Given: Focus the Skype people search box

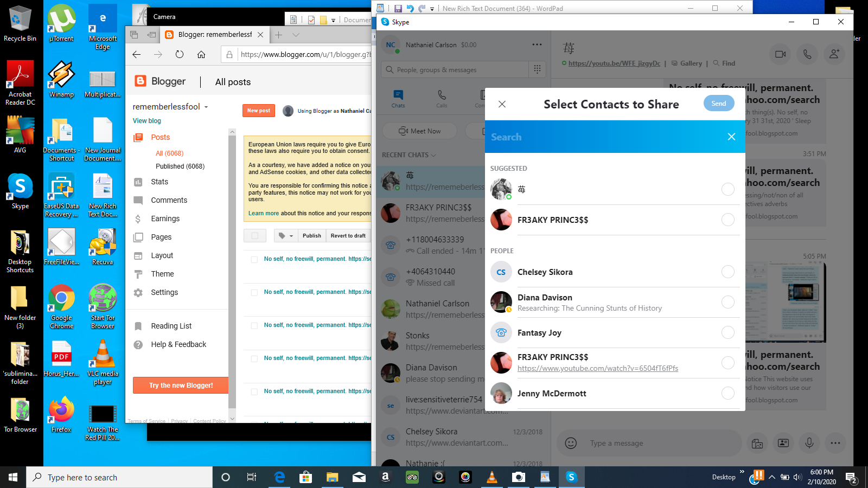Looking at the screenshot, I should [455, 69].
